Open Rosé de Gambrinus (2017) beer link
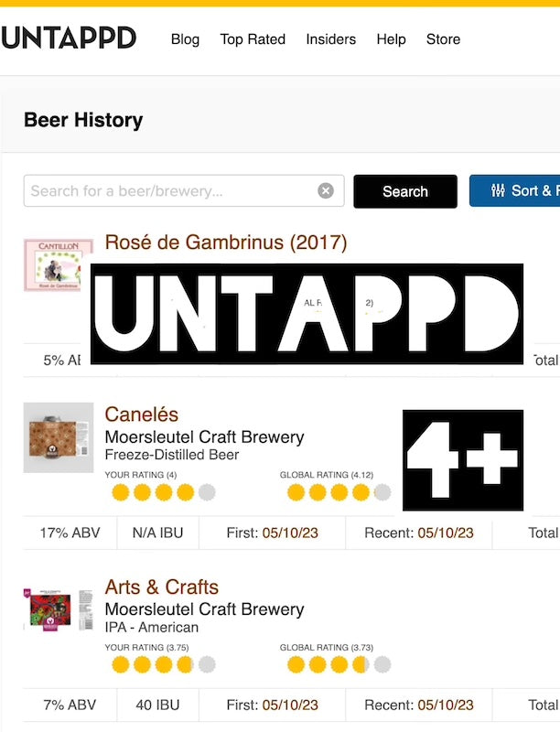 tap(226, 242)
